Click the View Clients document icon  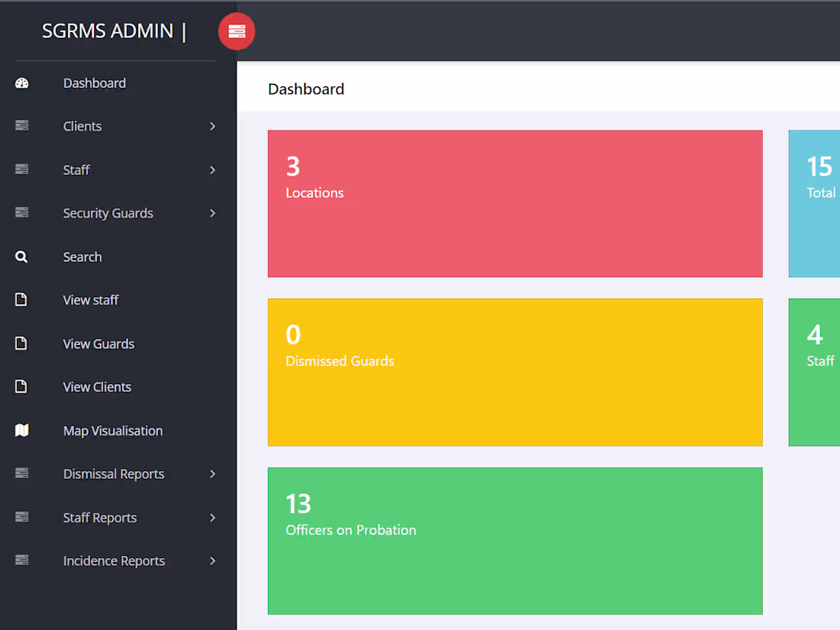21,386
